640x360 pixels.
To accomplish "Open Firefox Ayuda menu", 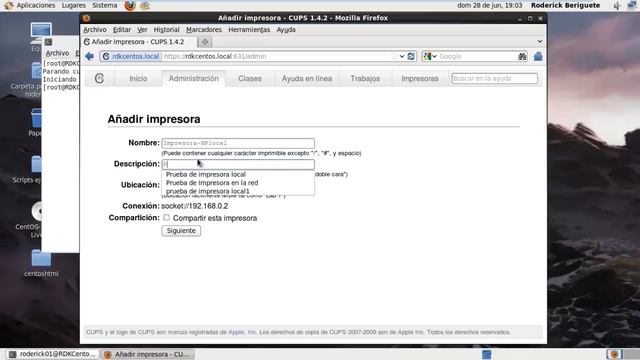I will point(286,30).
